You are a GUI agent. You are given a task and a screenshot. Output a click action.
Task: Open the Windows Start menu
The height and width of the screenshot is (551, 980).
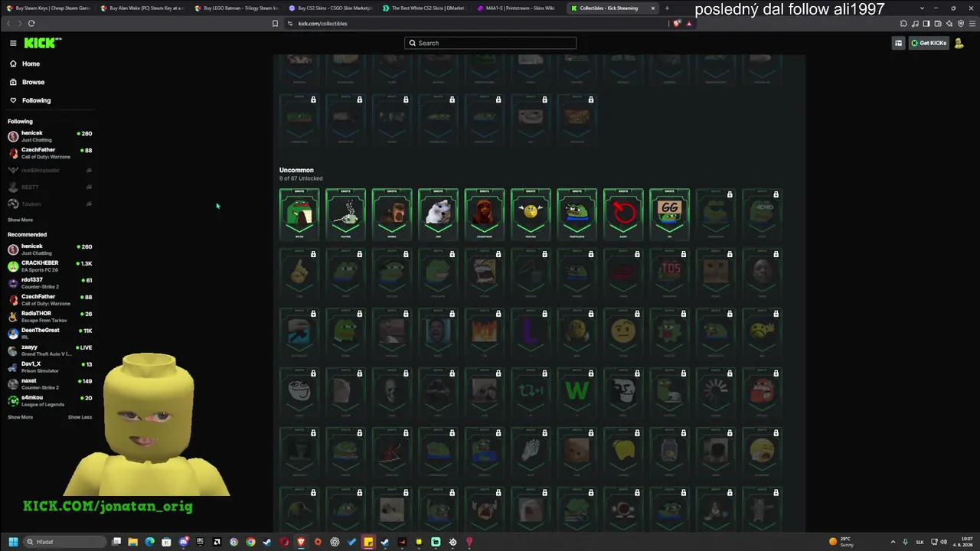[13, 542]
